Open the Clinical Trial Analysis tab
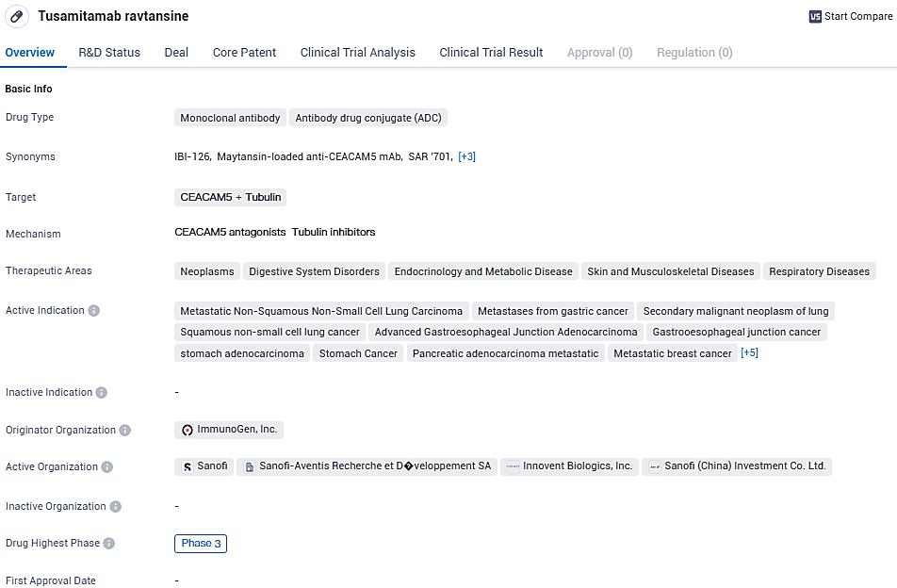 [357, 53]
